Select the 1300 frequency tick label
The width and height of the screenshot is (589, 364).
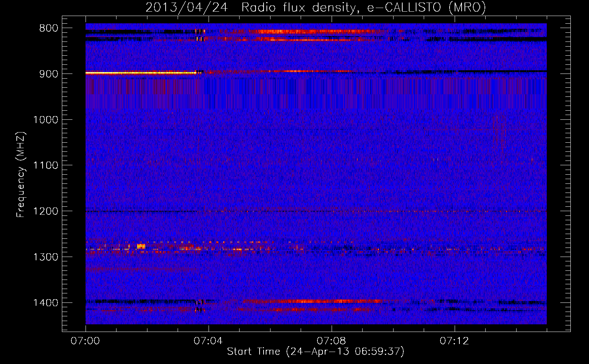coord(46,257)
